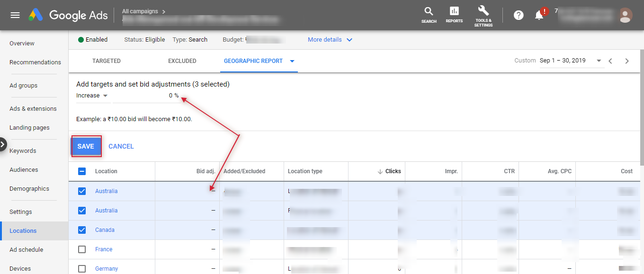Open the first Australia location link
644x274 pixels.
(x=106, y=191)
